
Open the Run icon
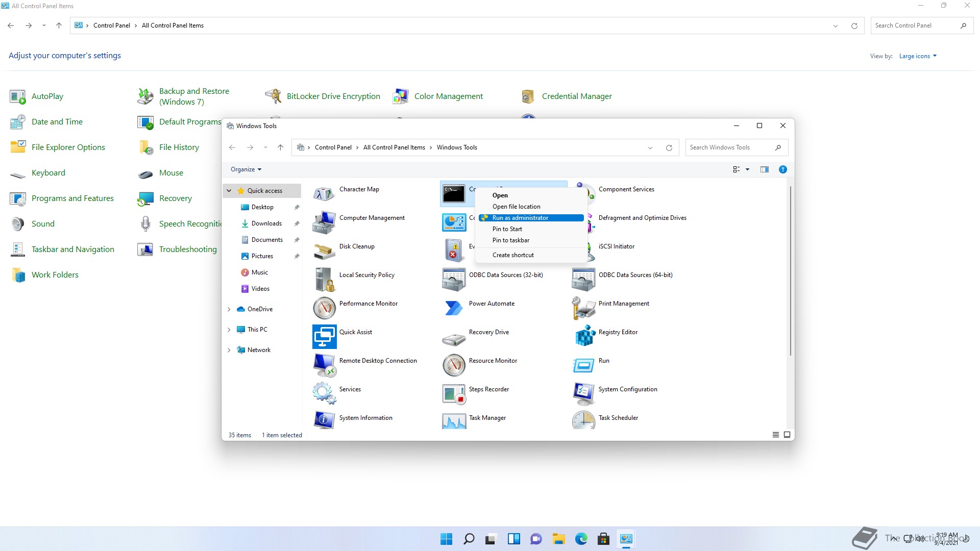click(x=583, y=365)
